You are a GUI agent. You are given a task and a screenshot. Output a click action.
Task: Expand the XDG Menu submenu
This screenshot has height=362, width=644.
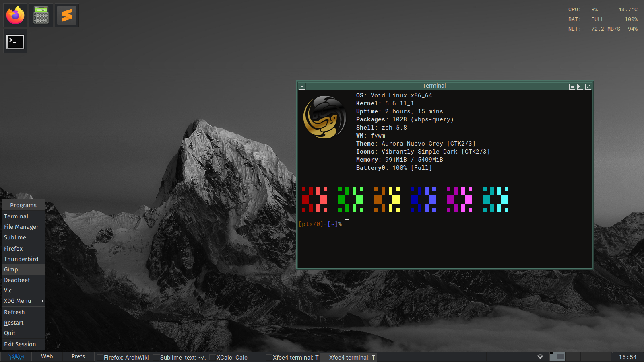coord(23,301)
